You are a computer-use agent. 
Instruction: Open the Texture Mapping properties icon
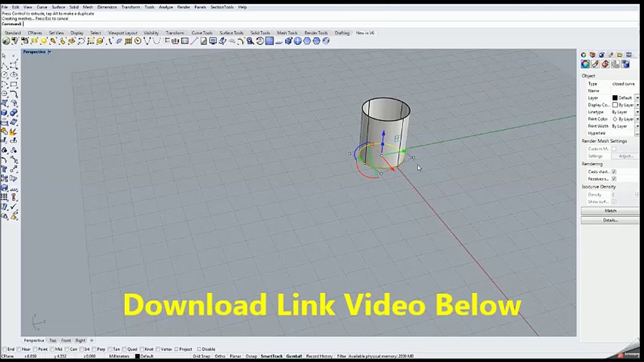click(x=605, y=64)
